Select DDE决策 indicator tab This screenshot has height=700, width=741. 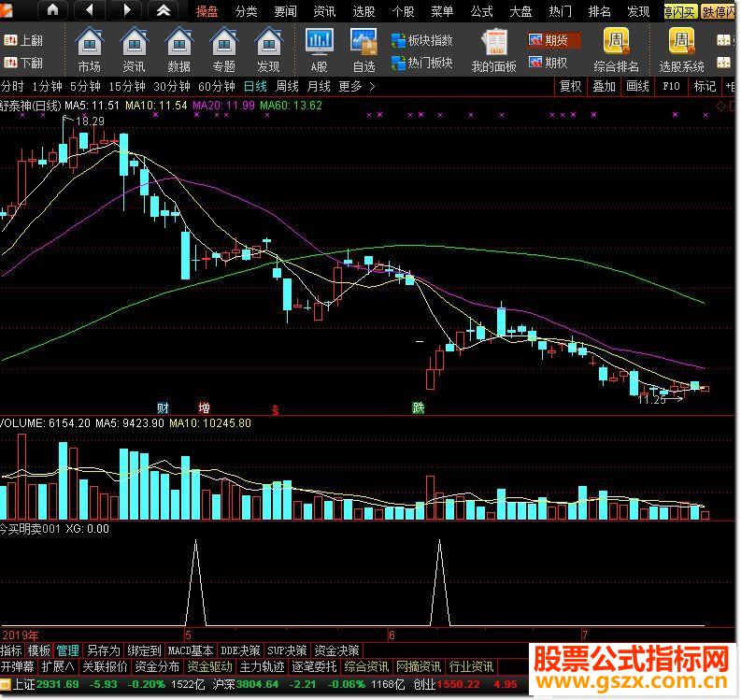[240, 650]
